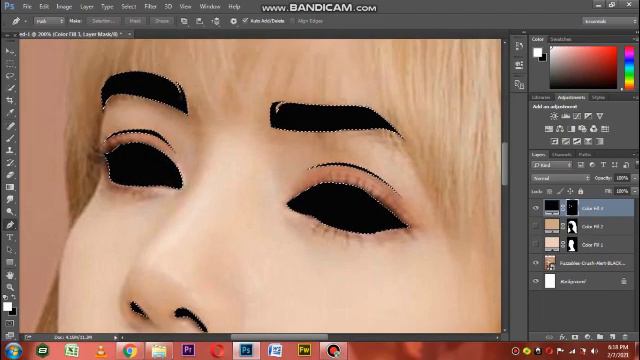
Task: Click the Opacity 100% input field
Action: [x=622, y=178]
